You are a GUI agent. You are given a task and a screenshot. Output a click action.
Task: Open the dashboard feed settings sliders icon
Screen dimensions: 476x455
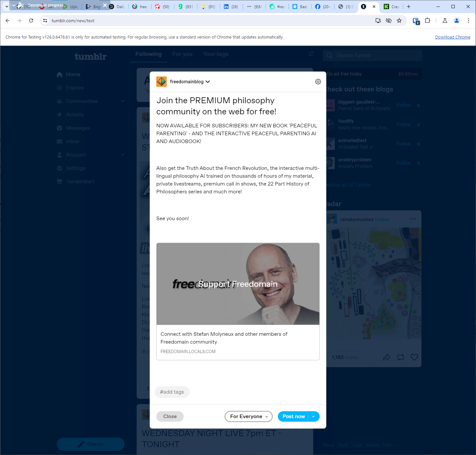tap(311, 54)
